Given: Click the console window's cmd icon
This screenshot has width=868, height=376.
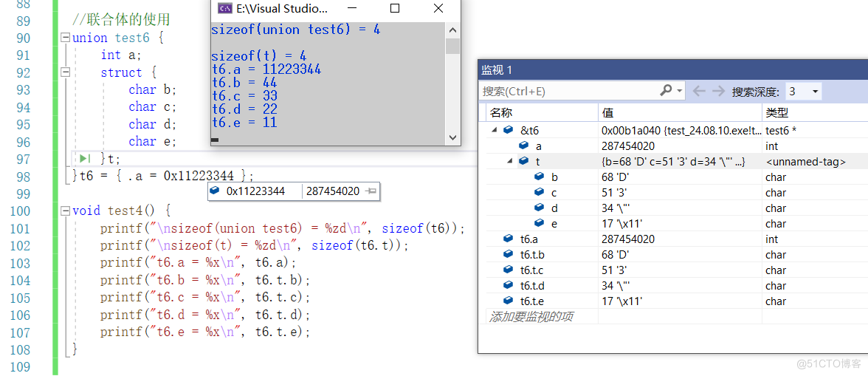Looking at the screenshot, I should 223,9.
